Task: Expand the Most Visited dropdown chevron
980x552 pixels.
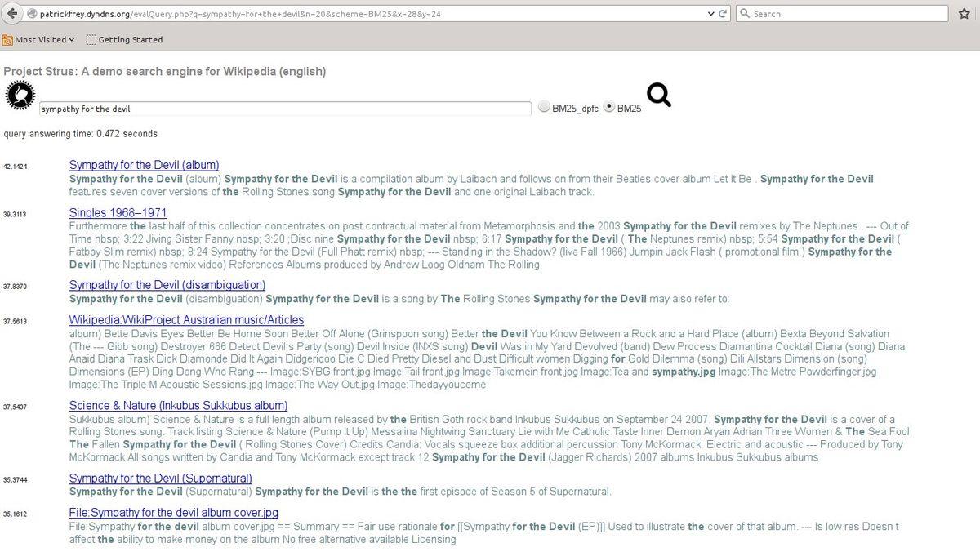Action: [x=72, y=39]
